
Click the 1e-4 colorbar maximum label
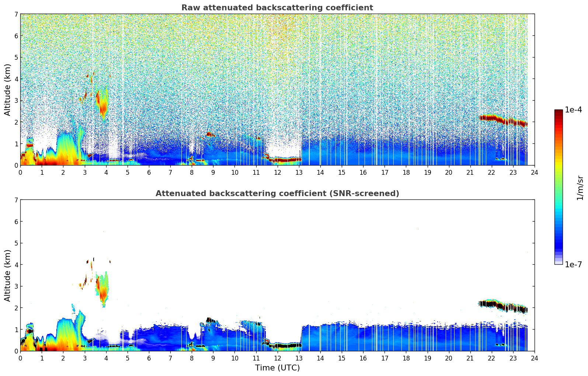pyautogui.click(x=573, y=110)
